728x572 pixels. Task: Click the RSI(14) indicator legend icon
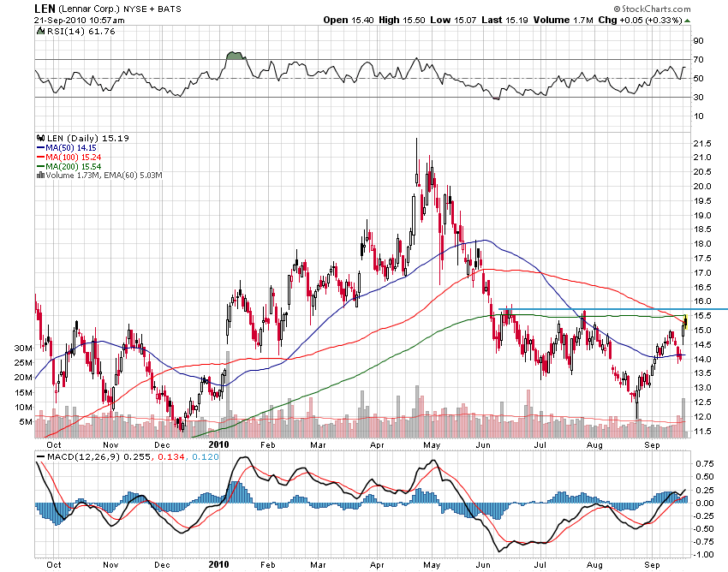41,31
